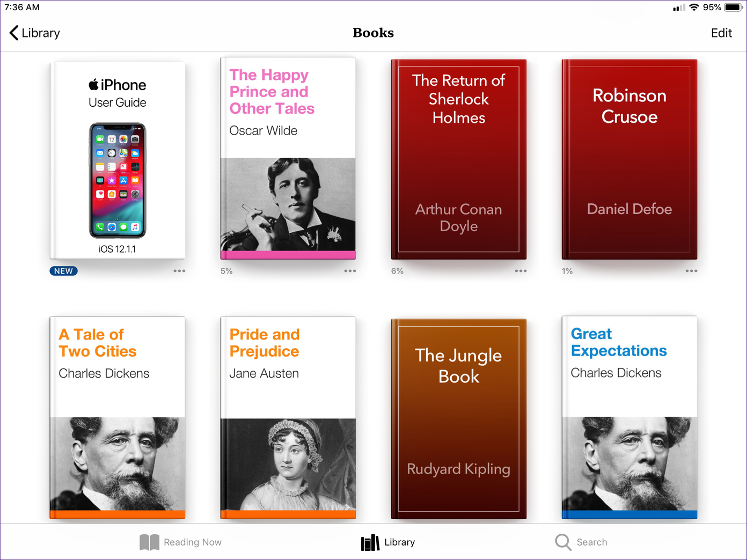Open Great Expectations cover
This screenshot has width=747, height=560.
tap(629, 417)
